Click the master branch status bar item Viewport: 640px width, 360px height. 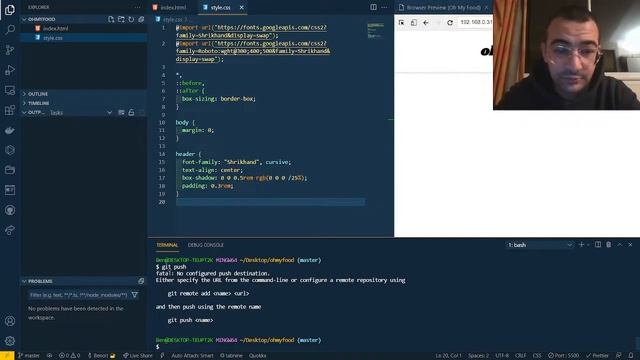point(29,356)
